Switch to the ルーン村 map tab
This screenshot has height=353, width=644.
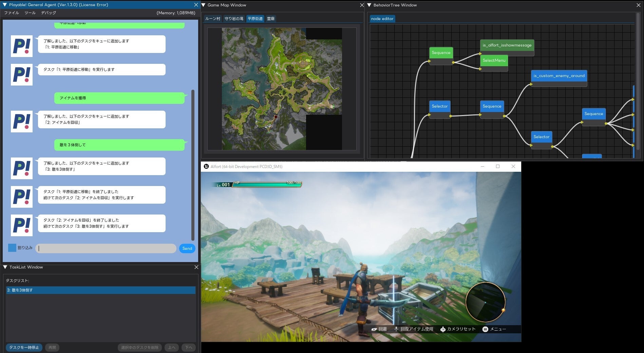[x=213, y=19]
